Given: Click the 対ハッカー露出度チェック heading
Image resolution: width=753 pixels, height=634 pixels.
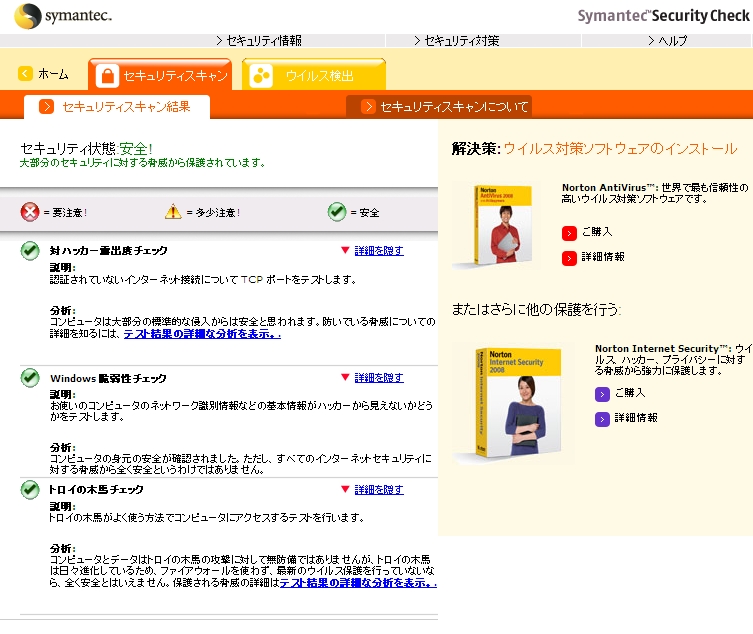Looking at the screenshot, I should 109,250.
